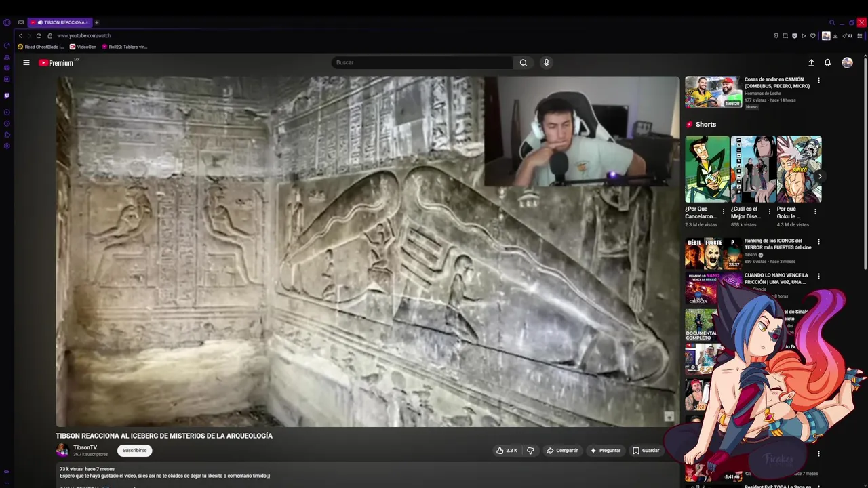Viewport: 868px width, 488px height.
Task: Open Por qué Goku short thumbnail
Action: [800, 169]
